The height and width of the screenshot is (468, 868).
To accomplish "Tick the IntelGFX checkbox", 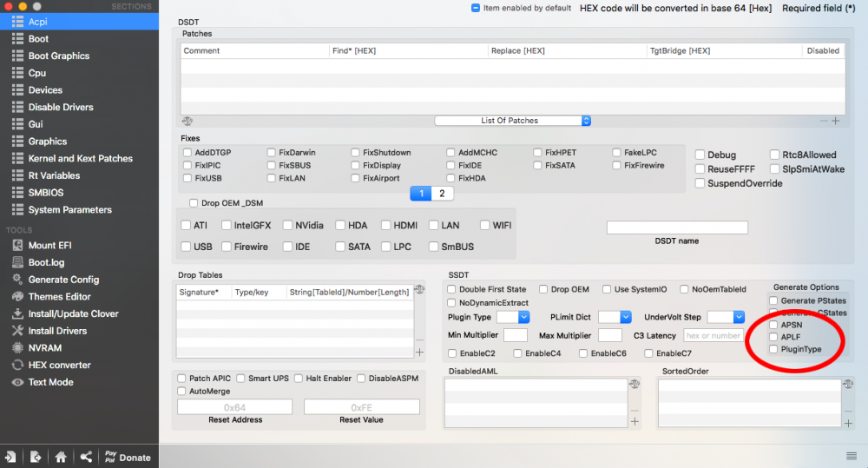I will (226, 226).
